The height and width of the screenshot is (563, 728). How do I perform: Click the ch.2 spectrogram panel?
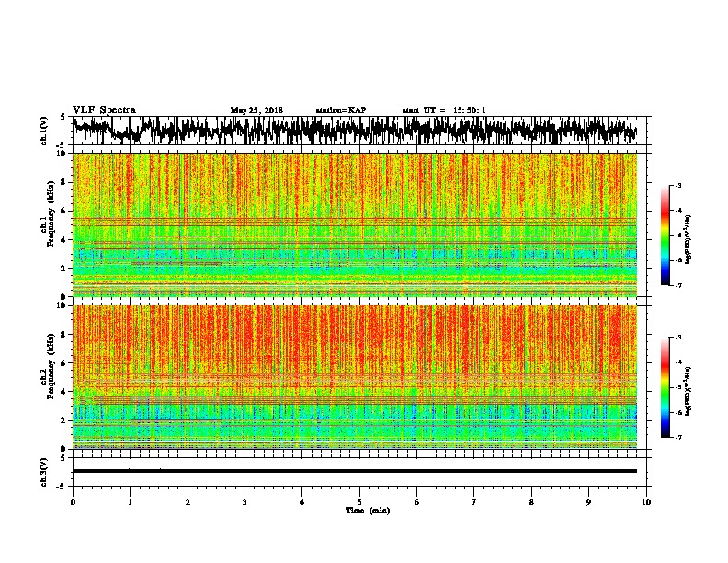355,377
